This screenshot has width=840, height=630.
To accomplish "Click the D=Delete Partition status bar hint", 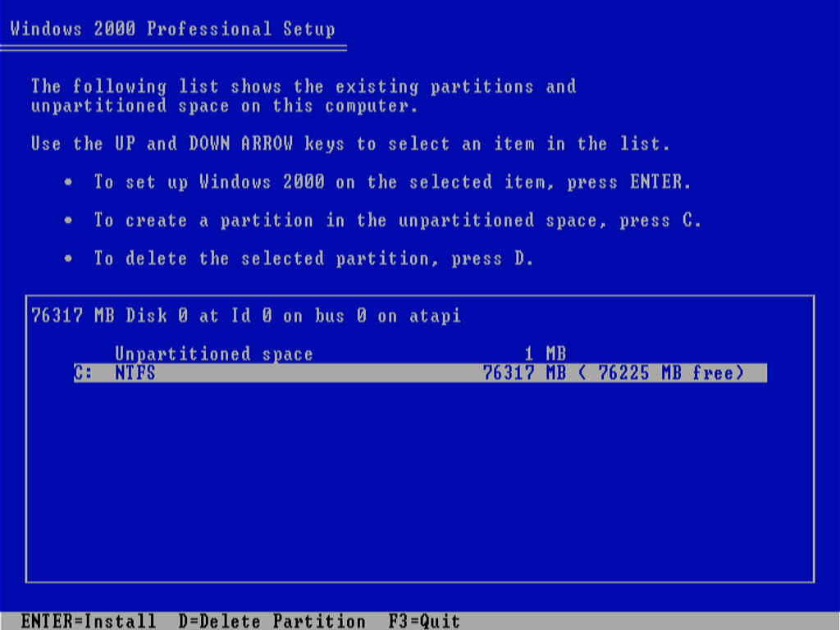I will (272, 621).
